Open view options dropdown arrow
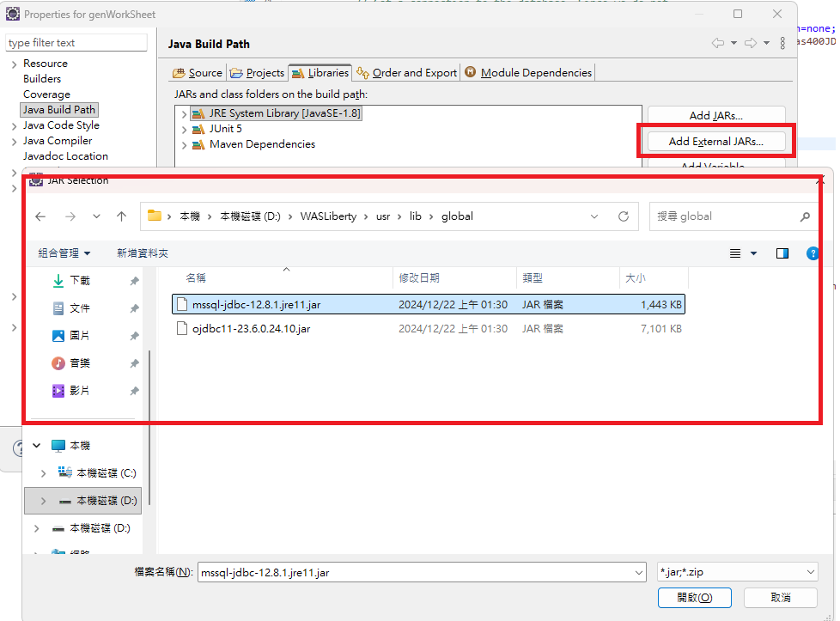This screenshot has height=621, width=840. pos(754,253)
